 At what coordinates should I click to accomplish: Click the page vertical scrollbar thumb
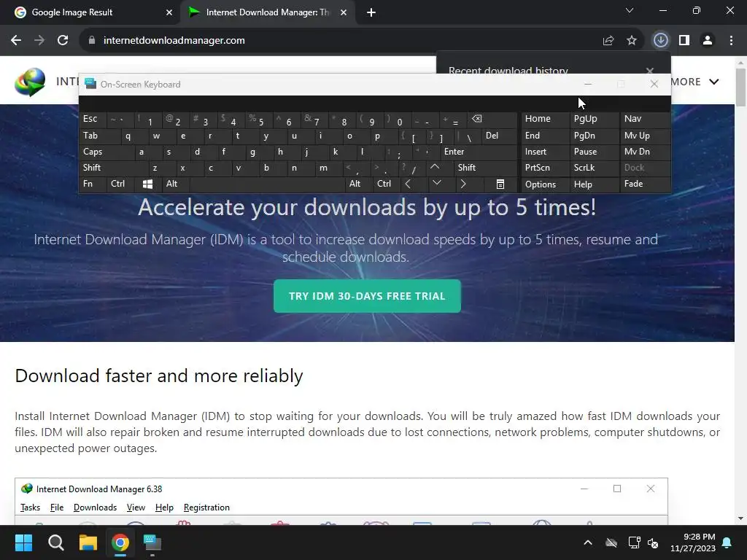point(741,87)
